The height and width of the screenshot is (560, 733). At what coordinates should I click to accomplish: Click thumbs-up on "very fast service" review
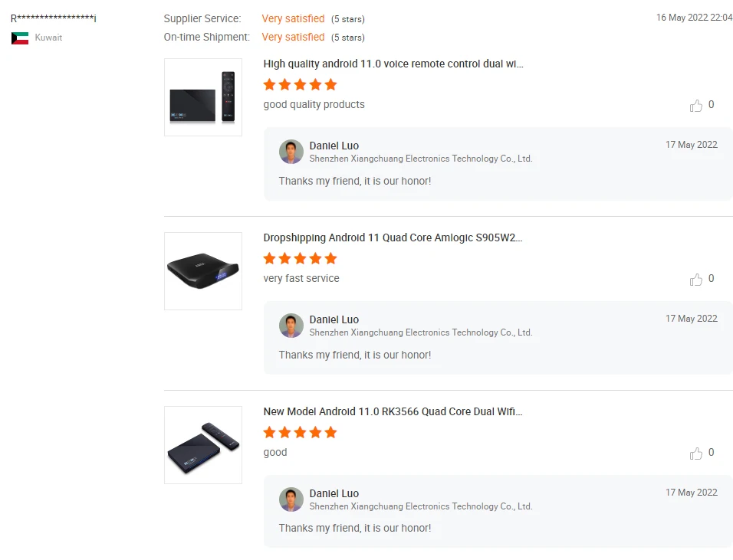point(696,280)
